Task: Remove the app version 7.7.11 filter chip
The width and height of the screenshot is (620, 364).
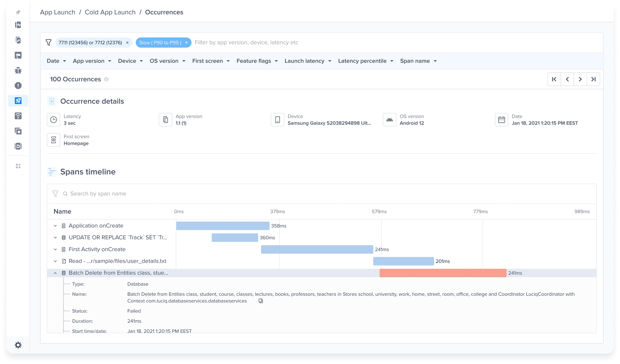Action: (127, 42)
